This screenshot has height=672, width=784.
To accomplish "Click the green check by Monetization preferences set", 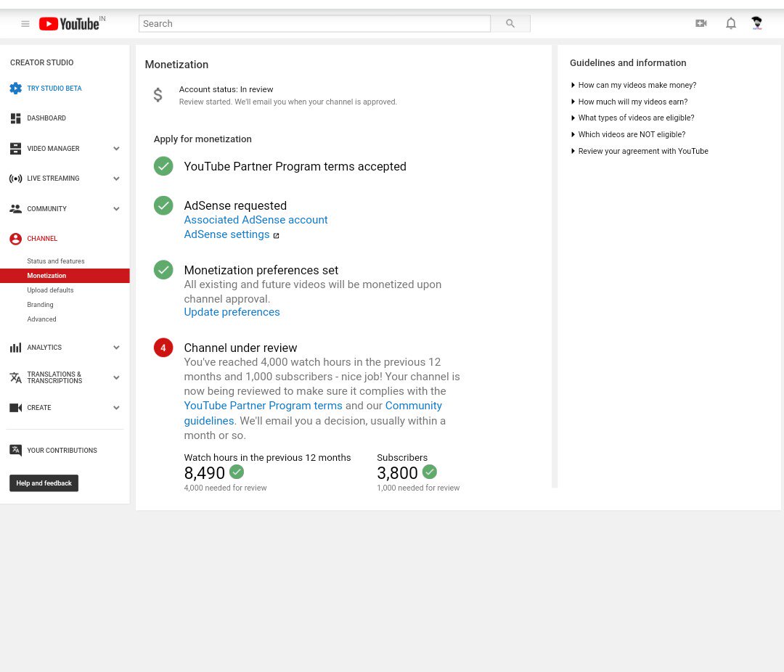I will (163, 270).
